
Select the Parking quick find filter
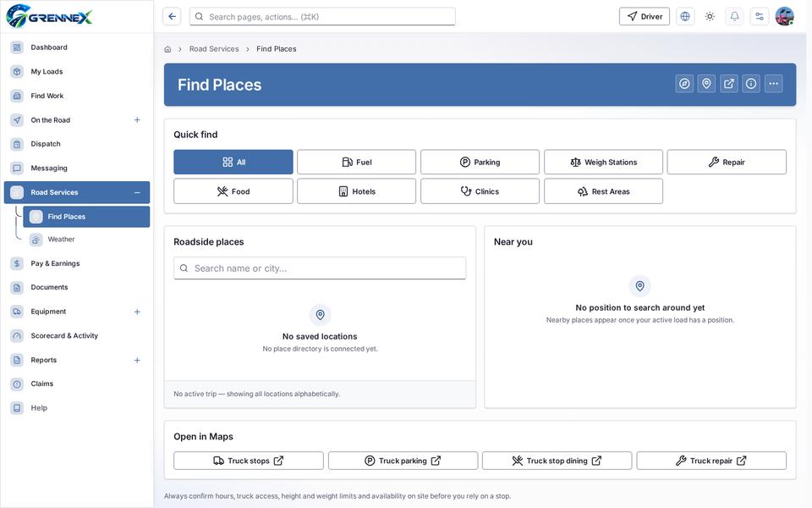coord(480,163)
